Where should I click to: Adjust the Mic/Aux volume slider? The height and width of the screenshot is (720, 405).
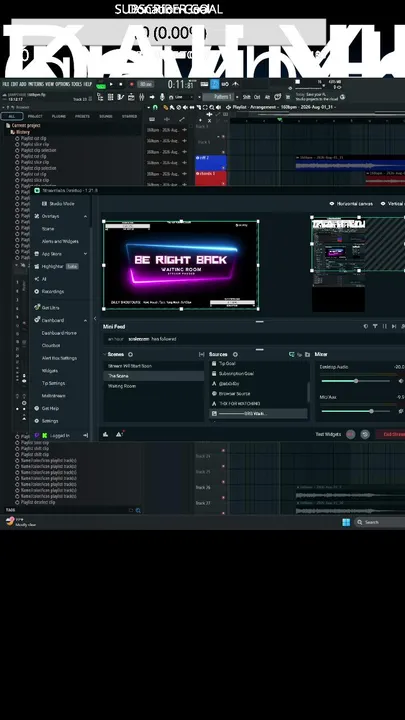click(356, 411)
